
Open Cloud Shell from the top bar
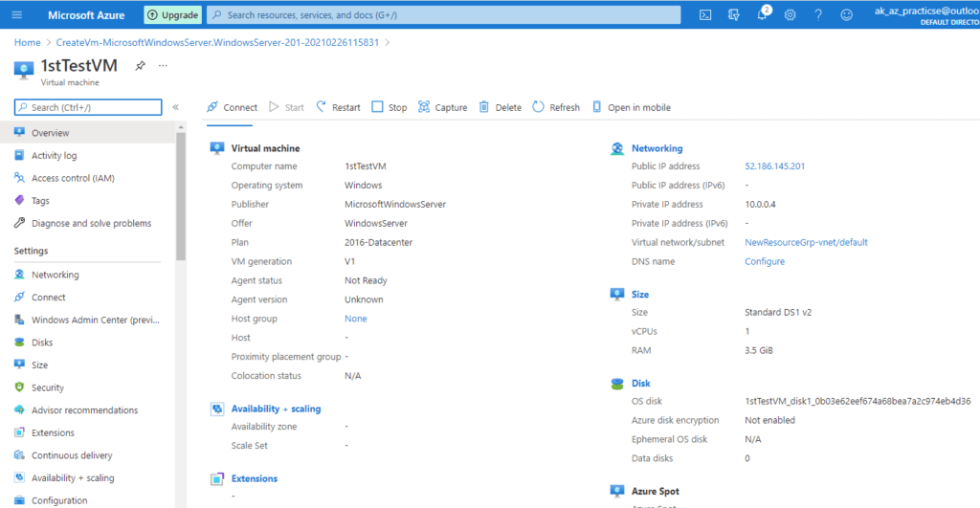705,15
